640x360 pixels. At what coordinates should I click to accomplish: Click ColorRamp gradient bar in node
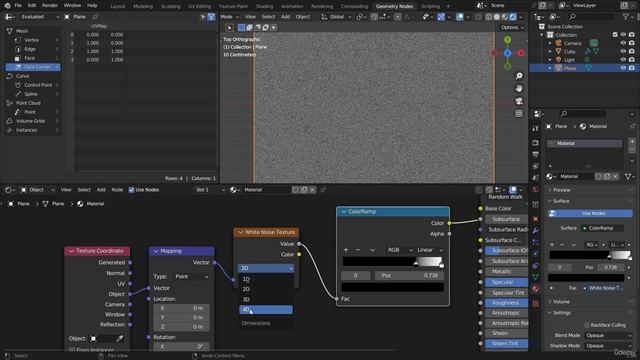pyautogui.click(x=393, y=261)
